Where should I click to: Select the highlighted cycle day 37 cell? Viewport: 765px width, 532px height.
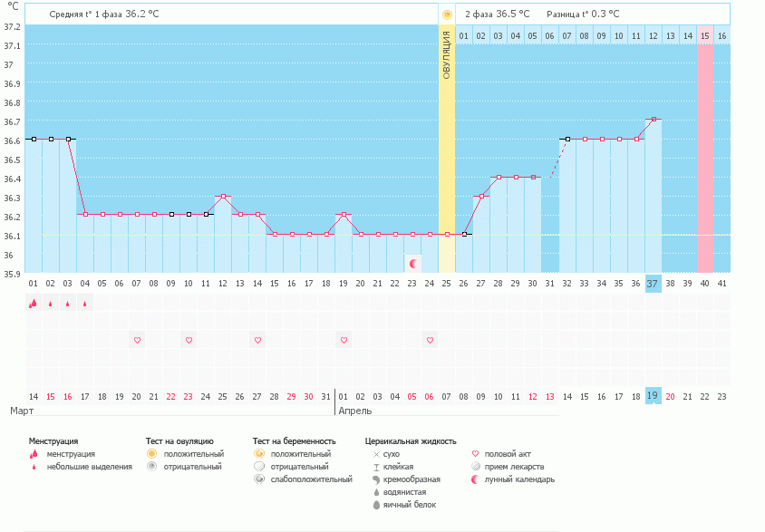(653, 284)
